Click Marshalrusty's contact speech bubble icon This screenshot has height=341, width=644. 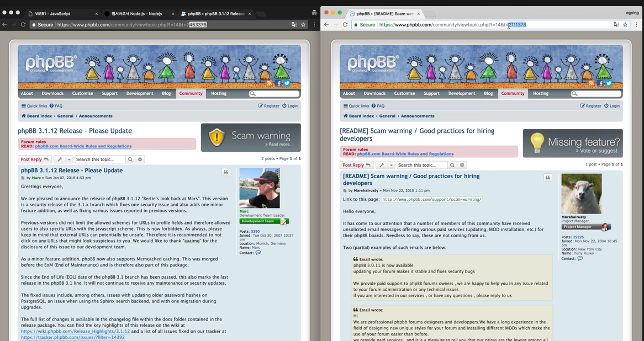coord(580,259)
